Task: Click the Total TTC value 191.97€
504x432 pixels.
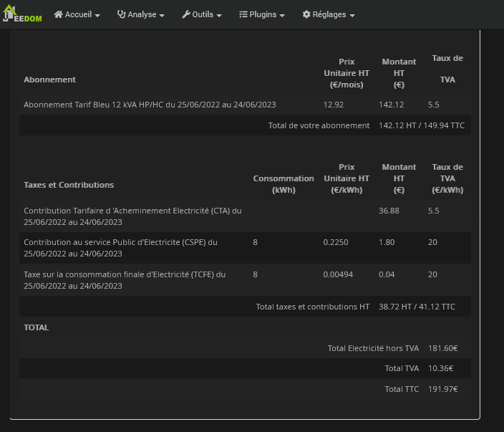Action: click(x=442, y=389)
